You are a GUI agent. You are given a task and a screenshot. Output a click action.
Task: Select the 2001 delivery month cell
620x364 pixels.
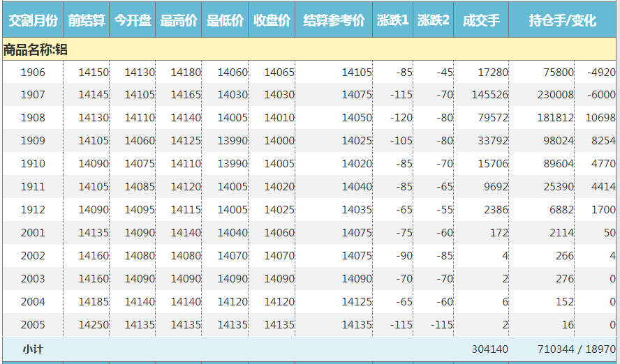coord(33,233)
